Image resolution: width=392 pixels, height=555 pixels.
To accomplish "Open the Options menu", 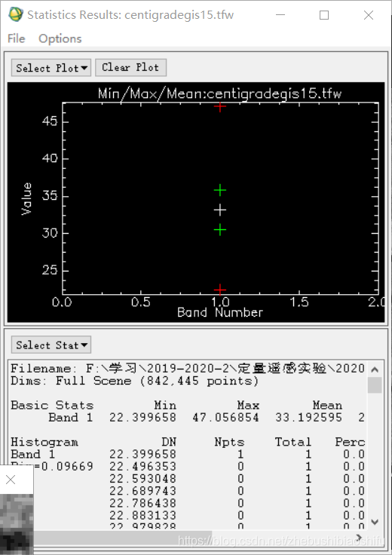I will pos(60,38).
